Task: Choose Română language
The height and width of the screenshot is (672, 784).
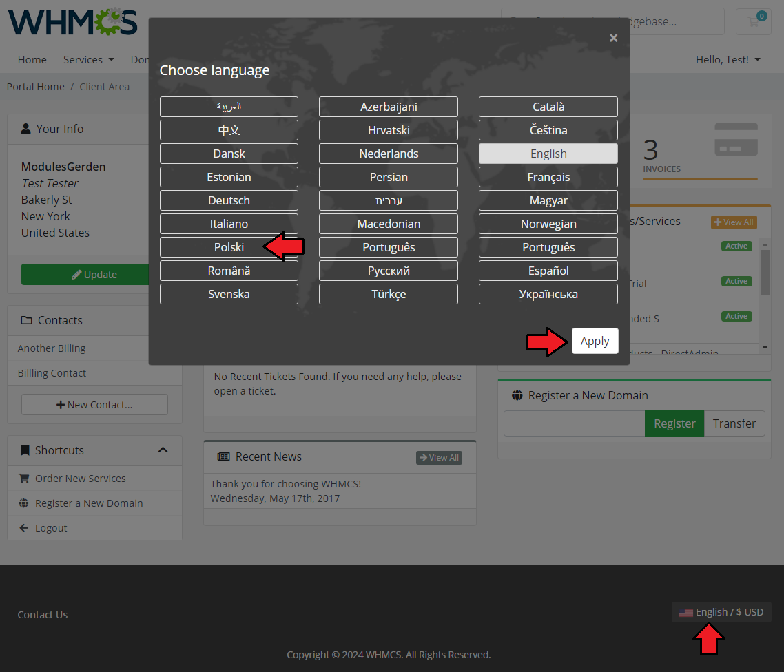Action: (229, 271)
